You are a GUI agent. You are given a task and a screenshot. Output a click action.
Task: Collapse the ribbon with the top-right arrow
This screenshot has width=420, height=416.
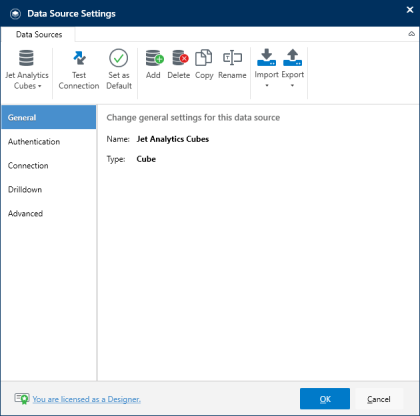point(412,34)
